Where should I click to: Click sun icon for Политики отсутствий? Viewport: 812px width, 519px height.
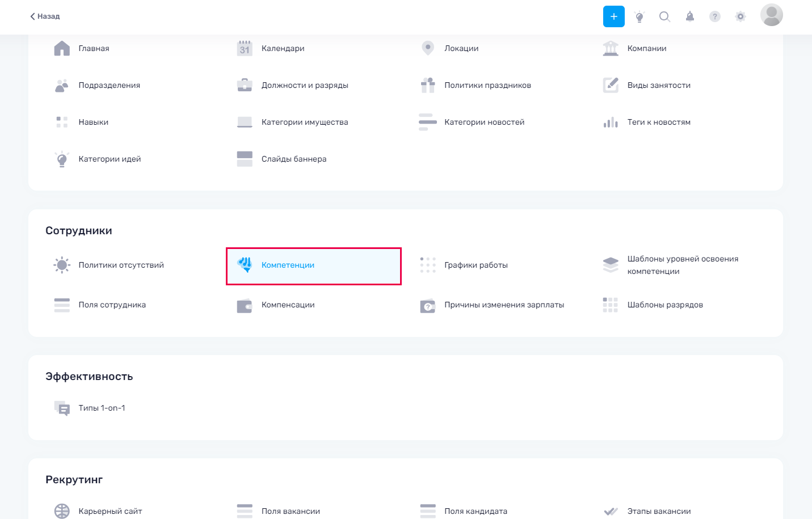coord(62,265)
